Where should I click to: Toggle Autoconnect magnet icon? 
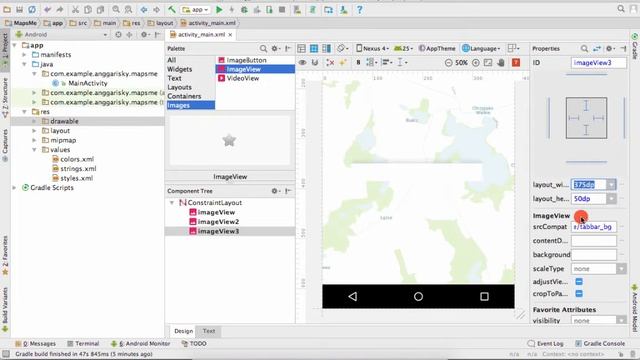315,62
